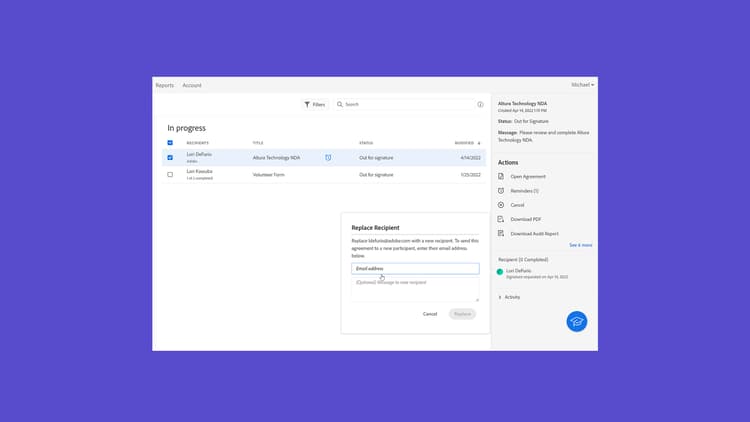Click the search magnifier icon
Image resolution: width=750 pixels, height=422 pixels.
340,104
